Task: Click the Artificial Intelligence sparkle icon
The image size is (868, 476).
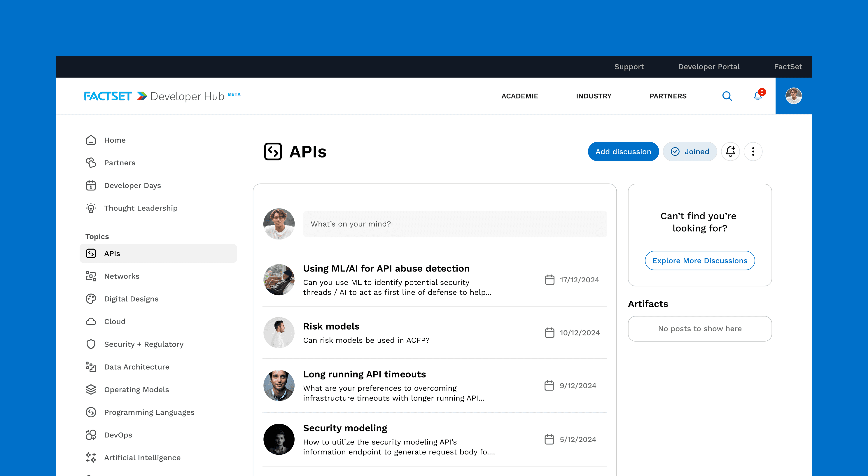Action: (91, 457)
